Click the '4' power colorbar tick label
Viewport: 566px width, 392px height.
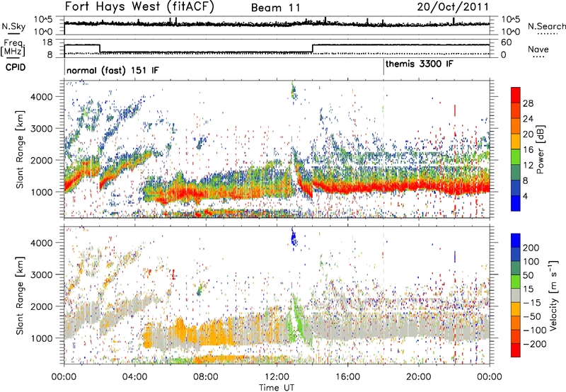pyautogui.click(x=526, y=197)
